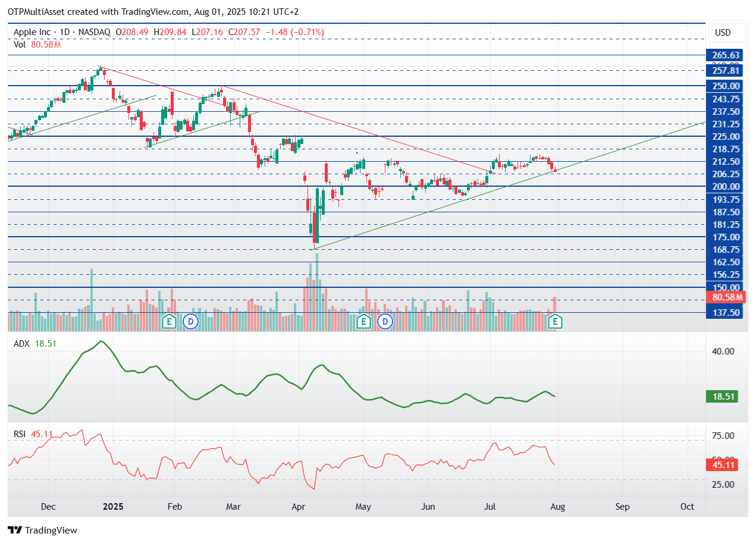Click the 2025 marker on the timeline
This screenshot has height=543, width=756.
coord(112,507)
